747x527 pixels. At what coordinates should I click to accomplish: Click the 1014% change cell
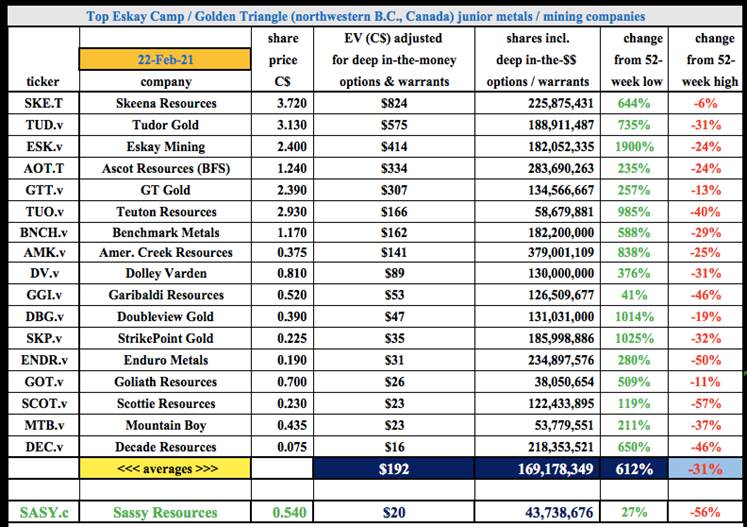tap(634, 317)
